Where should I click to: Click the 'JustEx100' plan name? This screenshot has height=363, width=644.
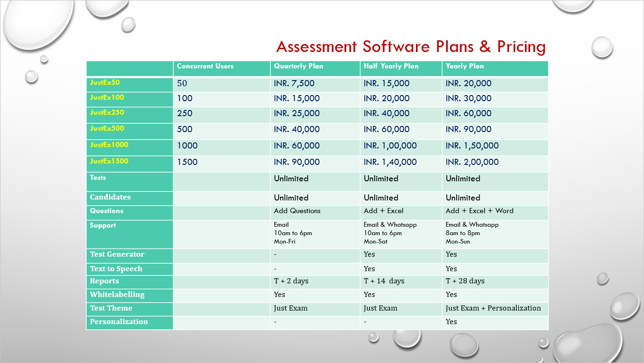point(107,97)
